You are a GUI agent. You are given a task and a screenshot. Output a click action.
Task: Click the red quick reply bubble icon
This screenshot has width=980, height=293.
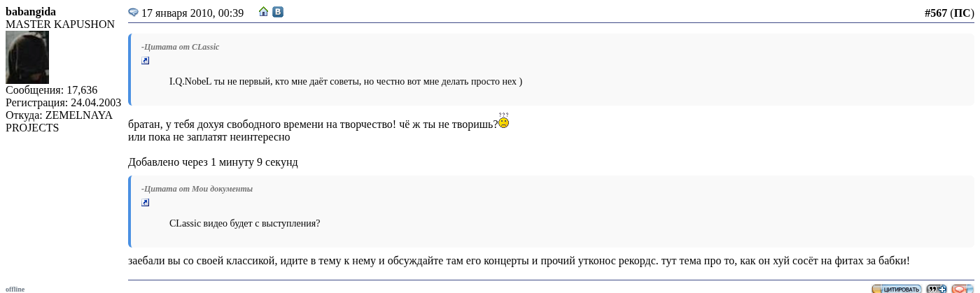(x=962, y=289)
